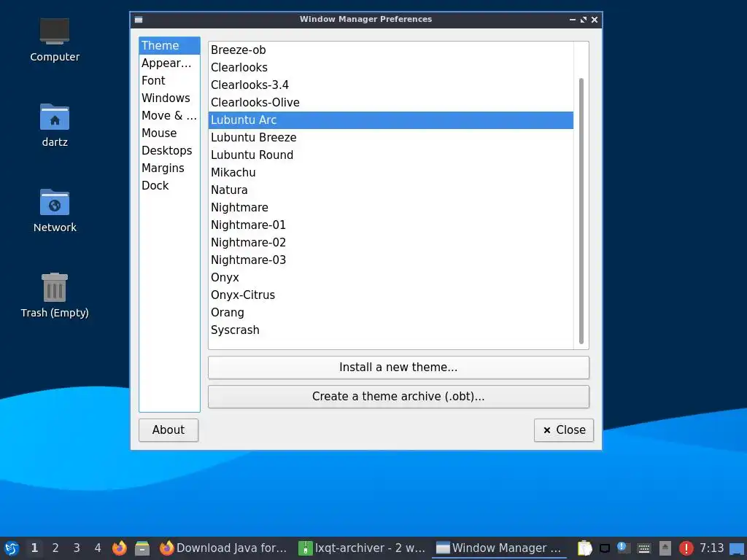
Task: Select the Nightmare-01 theme
Action: [391, 225]
